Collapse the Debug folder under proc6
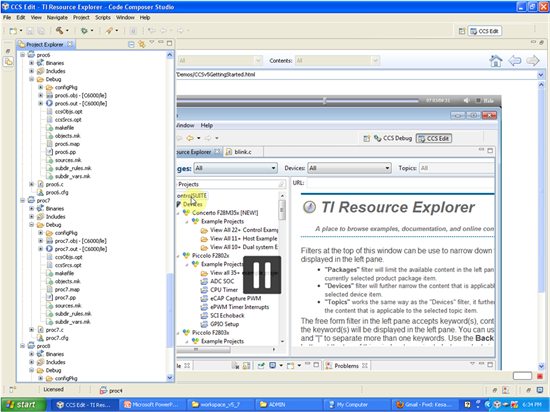This screenshot has width=550, height=412. coord(32,79)
